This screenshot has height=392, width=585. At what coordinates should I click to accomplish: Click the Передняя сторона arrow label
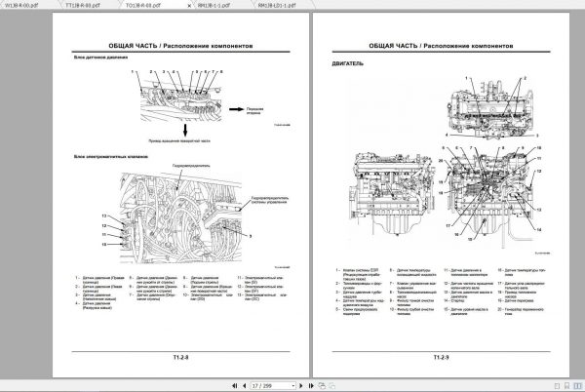tap(255, 111)
